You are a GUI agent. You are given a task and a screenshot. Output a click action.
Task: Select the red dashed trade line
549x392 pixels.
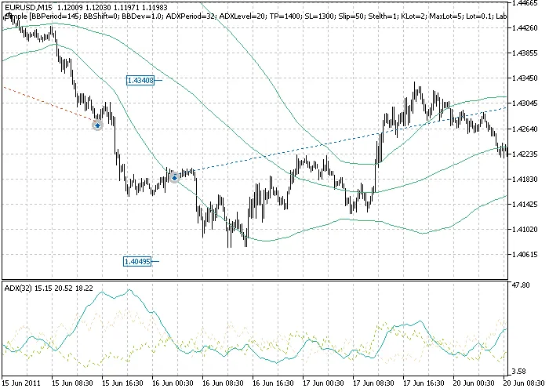pyautogui.click(x=47, y=103)
